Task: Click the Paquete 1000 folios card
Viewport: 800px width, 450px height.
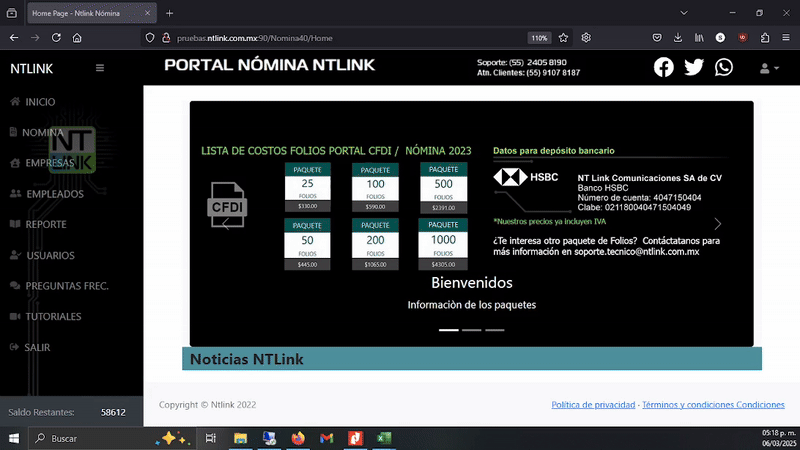Action: [443, 244]
